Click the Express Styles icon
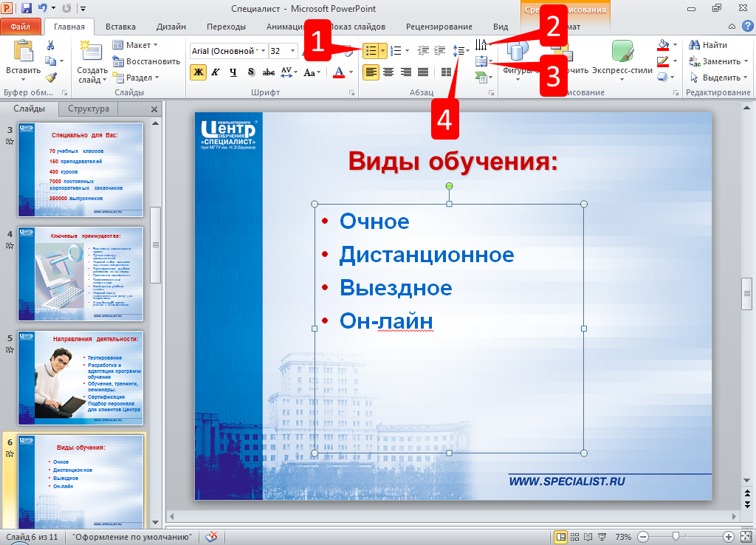The height and width of the screenshot is (545, 756). (622, 52)
